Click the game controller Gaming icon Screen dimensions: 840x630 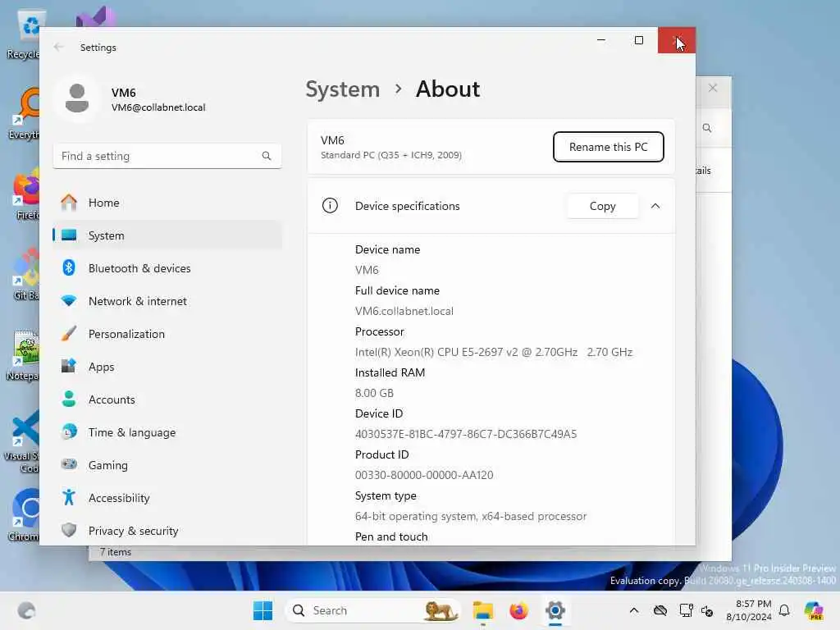click(69, 464)
